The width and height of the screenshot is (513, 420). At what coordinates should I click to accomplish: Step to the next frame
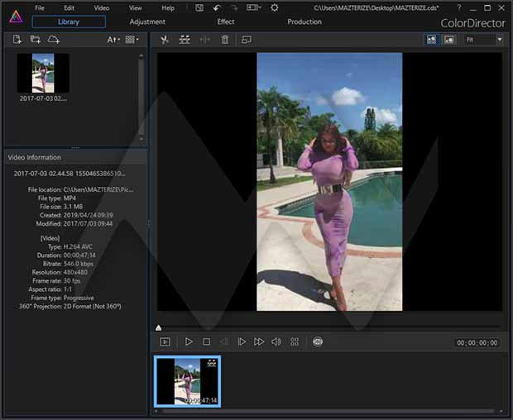(x=242, y=342)
